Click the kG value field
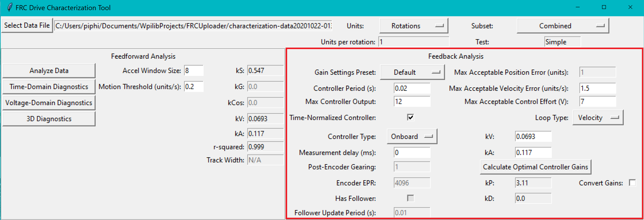This screenshot has width=644, height=220. [265, 87]
